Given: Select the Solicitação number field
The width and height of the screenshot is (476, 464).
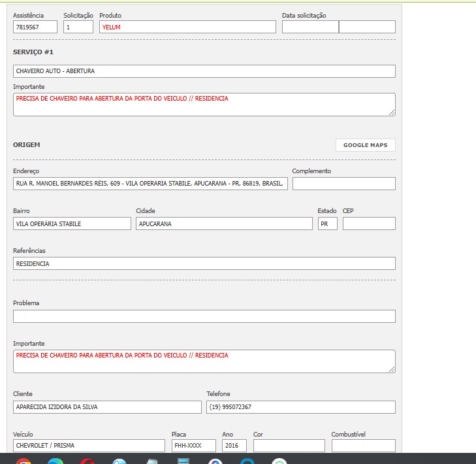Looking at the screenshot, I should (78, 27).
